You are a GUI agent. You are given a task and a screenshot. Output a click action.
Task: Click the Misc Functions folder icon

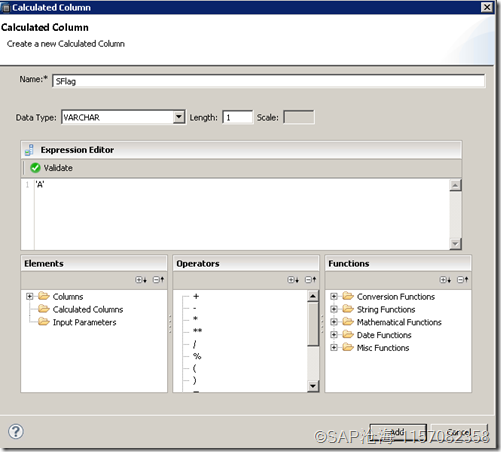point(348,347)
